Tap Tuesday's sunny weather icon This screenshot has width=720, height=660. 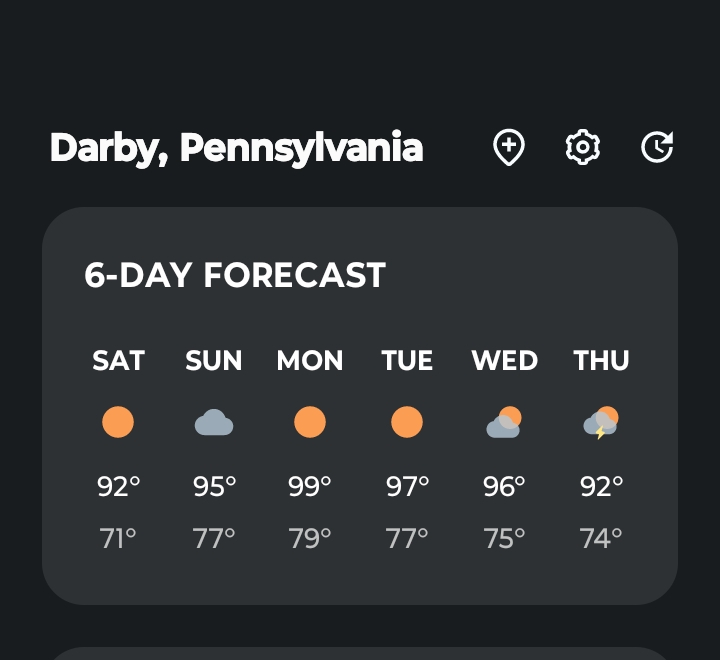click(x=407, y=422)
